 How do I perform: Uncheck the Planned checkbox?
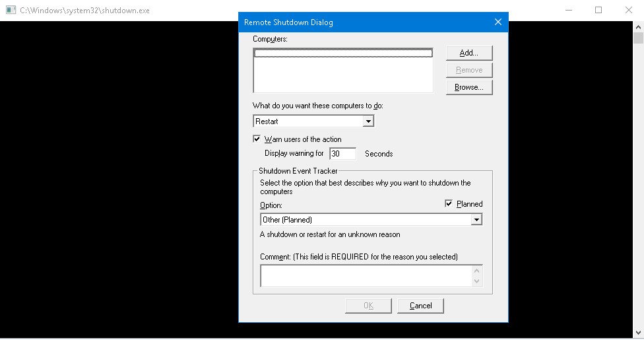[x=449, y=204]
